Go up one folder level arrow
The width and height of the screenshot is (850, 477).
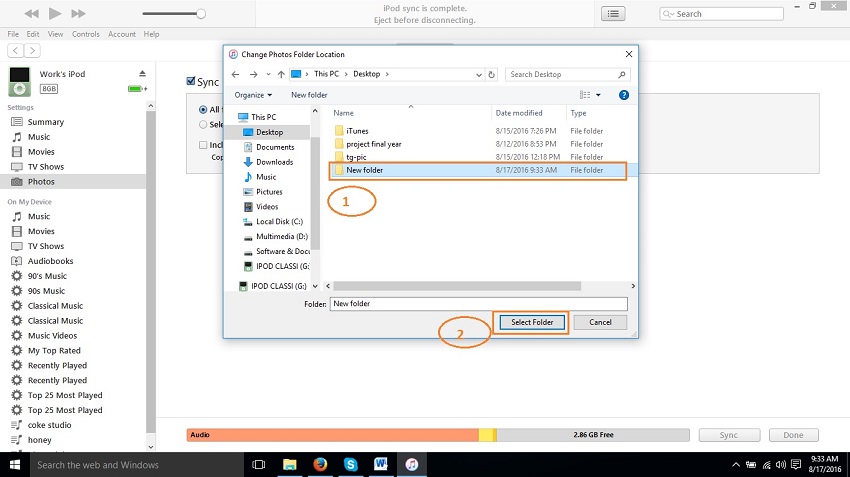pyautogui.click(x=281, y=74)
